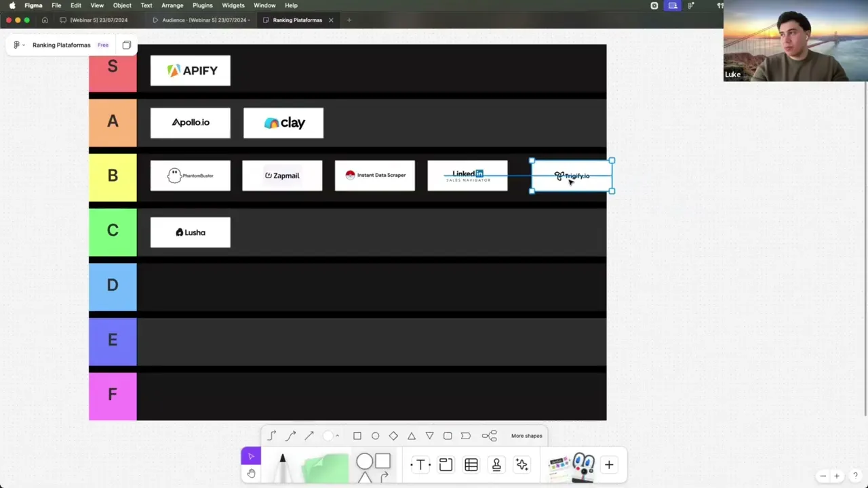Click the Free plan badge
The width and height of the screenshot is (868, 488).
[x=103, y=45]
